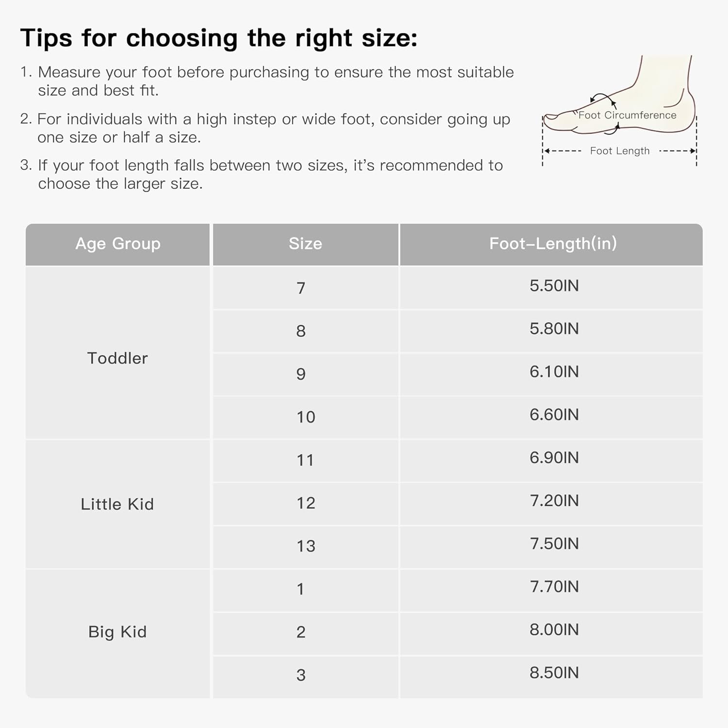The height and width of the screenshot is (728, 728).
Task: Click the 'Tips for choosing the right size' heading
Action: coord(218,38)
